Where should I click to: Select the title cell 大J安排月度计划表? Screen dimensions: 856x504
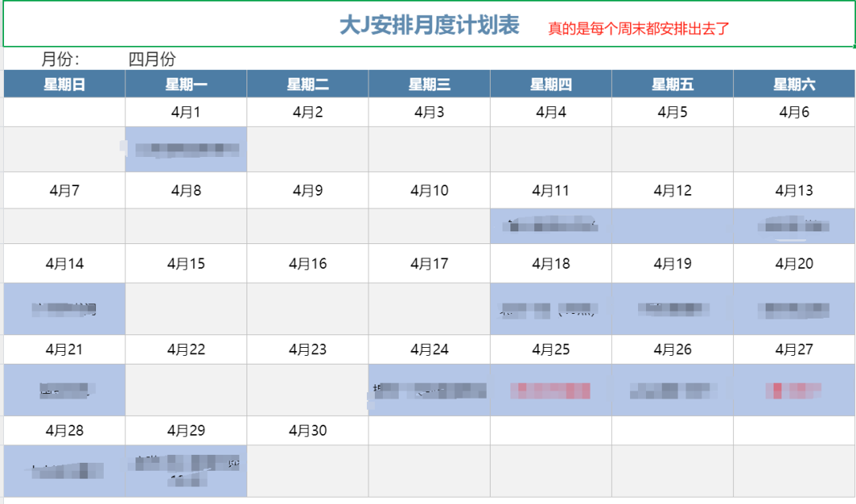tap(429, 25)
